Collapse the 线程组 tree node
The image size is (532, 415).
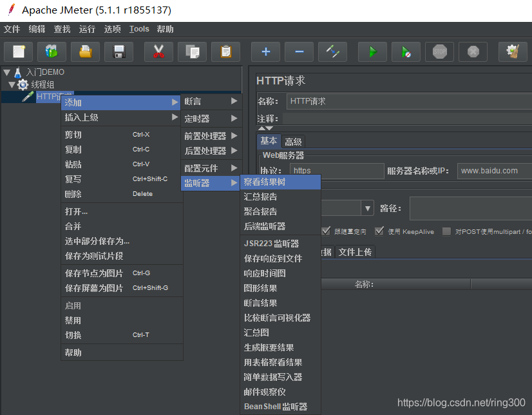pyautogui.click(x=12, y=84)
